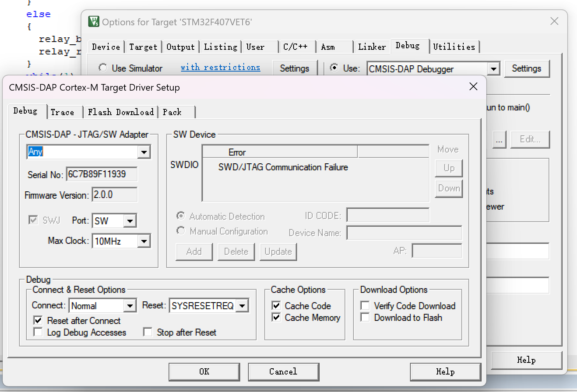Select the Use Simulator radio button
The height and width of the screenshot is (392, 577).
[103, 68]
